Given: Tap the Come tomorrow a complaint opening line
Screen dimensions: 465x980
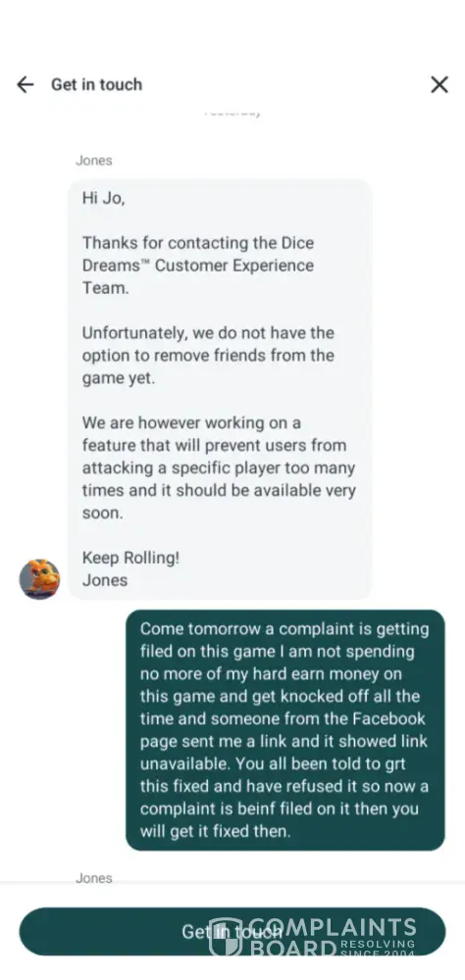Looking at the screenshot, I should tap(284, 629).
